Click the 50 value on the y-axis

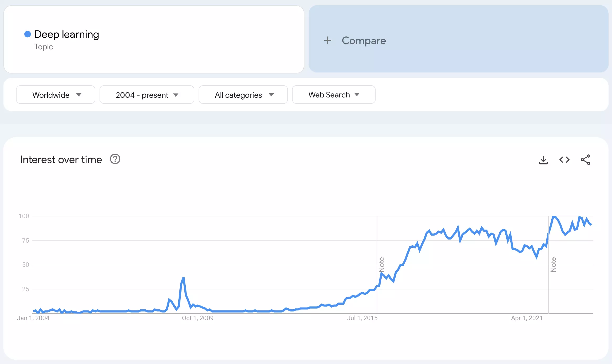pyautogui.click(x=25, y=265)
